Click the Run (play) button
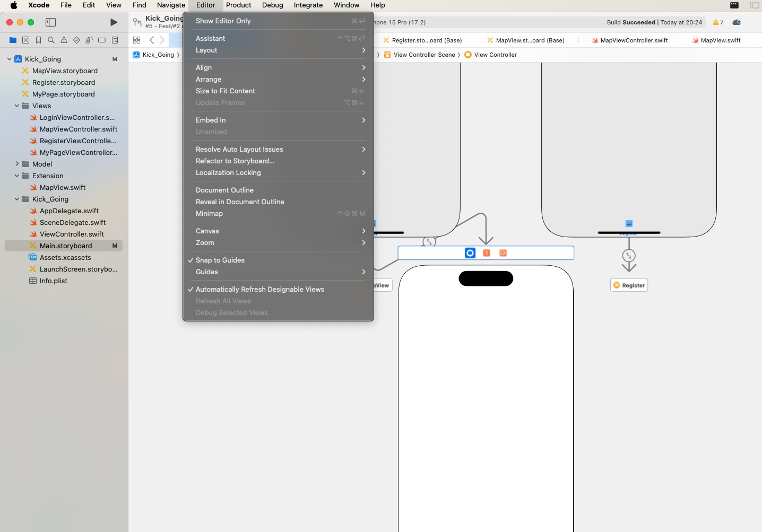 (x=114, y=22)
